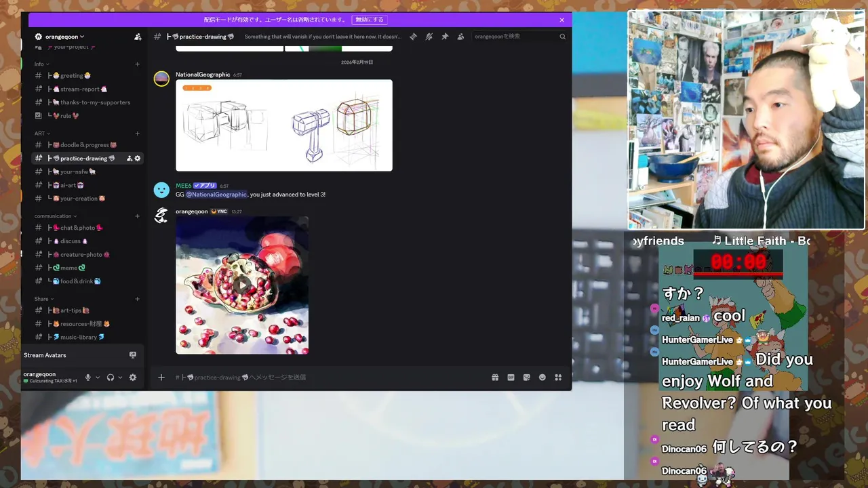Toggle notification settings bell in header
Image resolution: width=868 pixels, height=488 pixels.
pos(429,37)
